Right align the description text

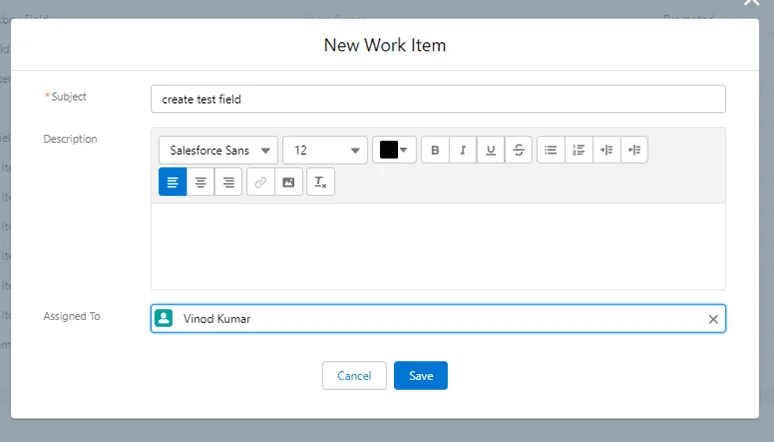click(229, 182)
